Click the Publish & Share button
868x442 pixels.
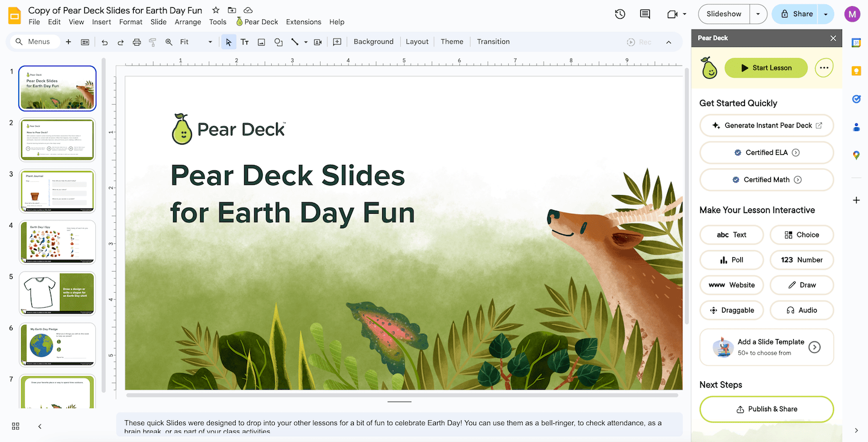click(x=767, y=409)
